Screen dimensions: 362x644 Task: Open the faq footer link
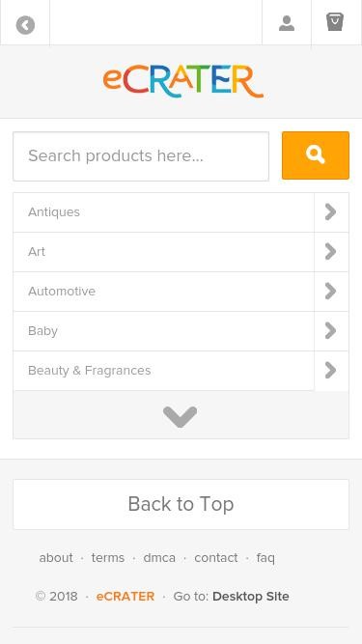[x=265, y=558]
